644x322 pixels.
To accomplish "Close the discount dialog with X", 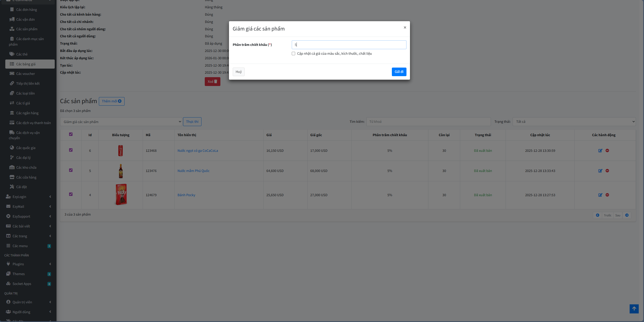I will pos(405,27).
